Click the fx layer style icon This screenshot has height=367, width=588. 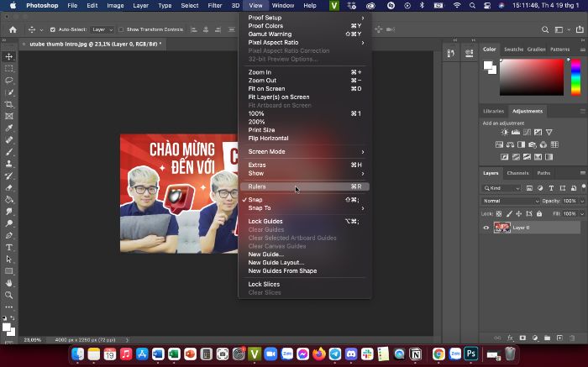[510, 338]
